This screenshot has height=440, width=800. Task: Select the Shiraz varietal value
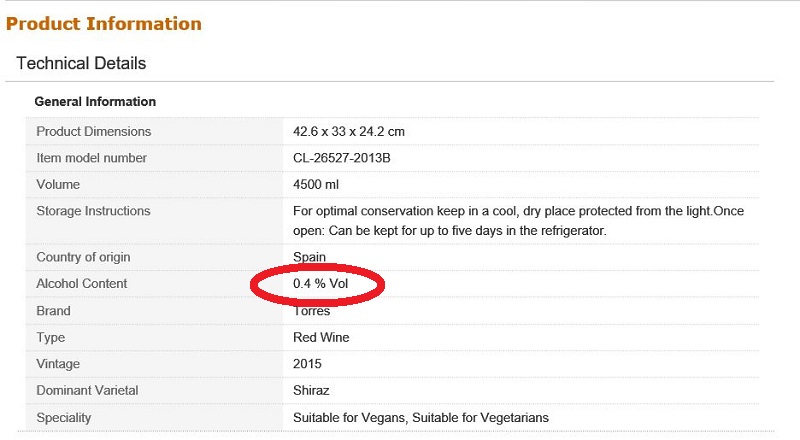pos(311,390)
